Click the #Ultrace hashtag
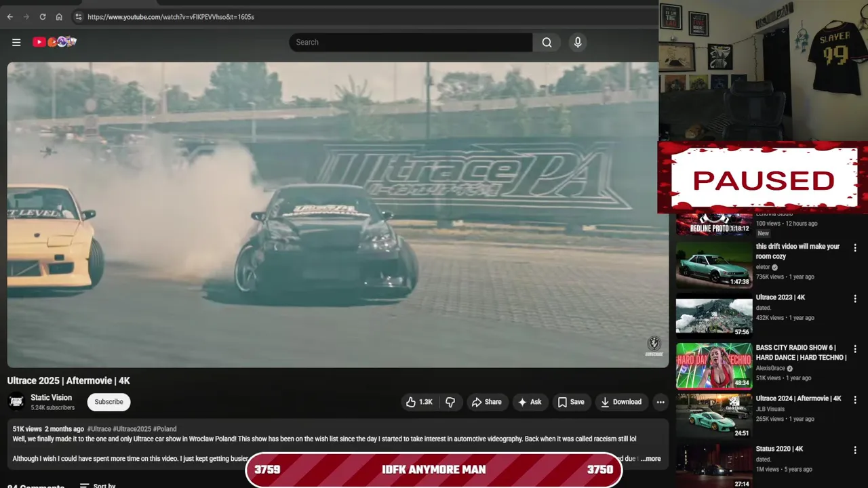This screenshot has width=868, height=488. 99,429
